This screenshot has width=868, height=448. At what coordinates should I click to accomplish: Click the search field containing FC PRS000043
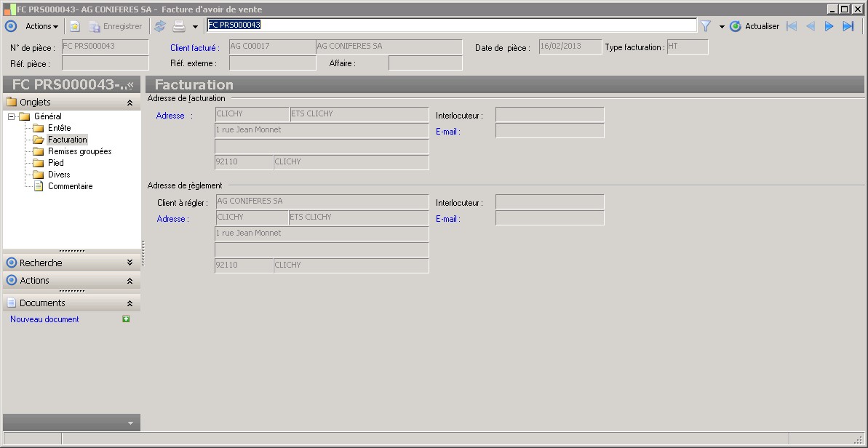pos(451,25)
